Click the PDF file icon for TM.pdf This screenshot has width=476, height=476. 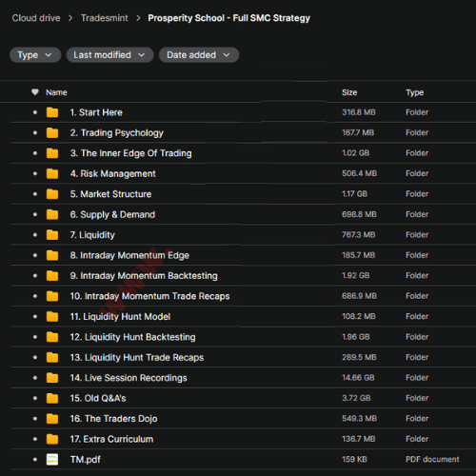(52, 459)
